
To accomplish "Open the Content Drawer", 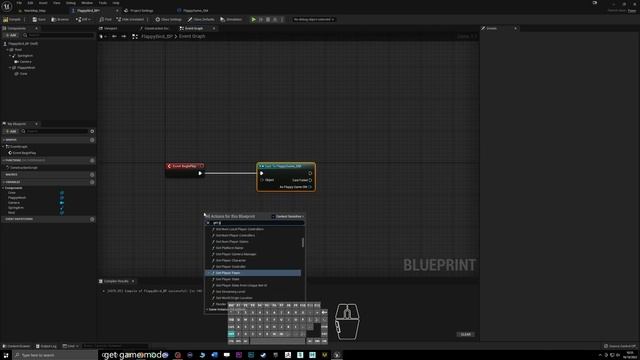I will click(x=16, y=346).
